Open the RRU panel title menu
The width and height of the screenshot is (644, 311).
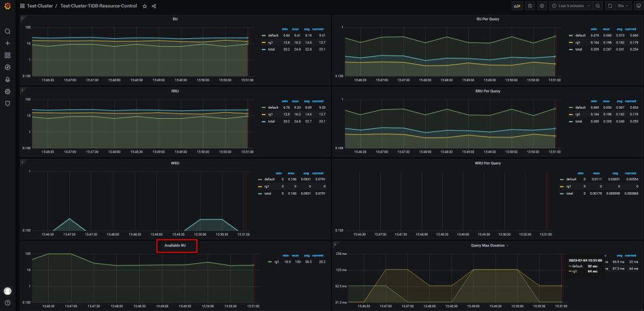point(175,91)
